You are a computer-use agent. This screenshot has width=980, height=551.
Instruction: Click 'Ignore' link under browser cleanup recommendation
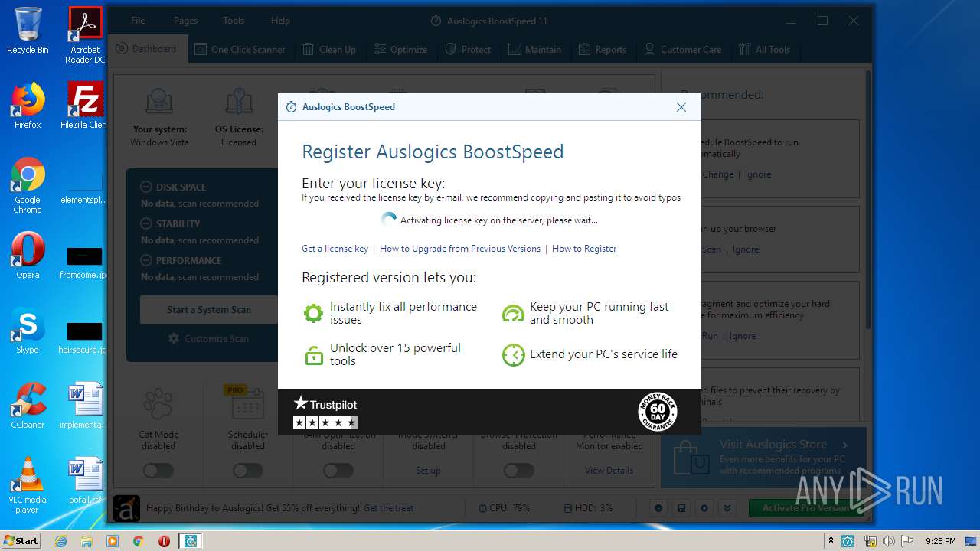pos(746,249)
